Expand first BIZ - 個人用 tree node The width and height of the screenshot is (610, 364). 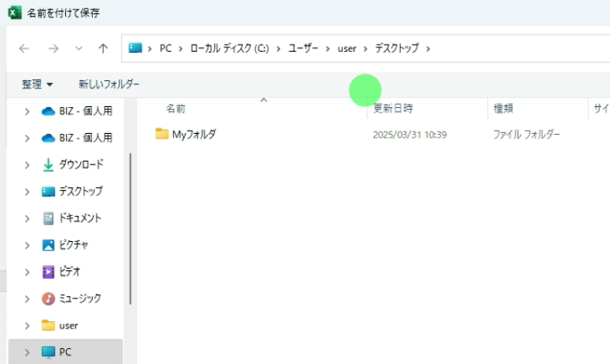[x=27, y=111]
